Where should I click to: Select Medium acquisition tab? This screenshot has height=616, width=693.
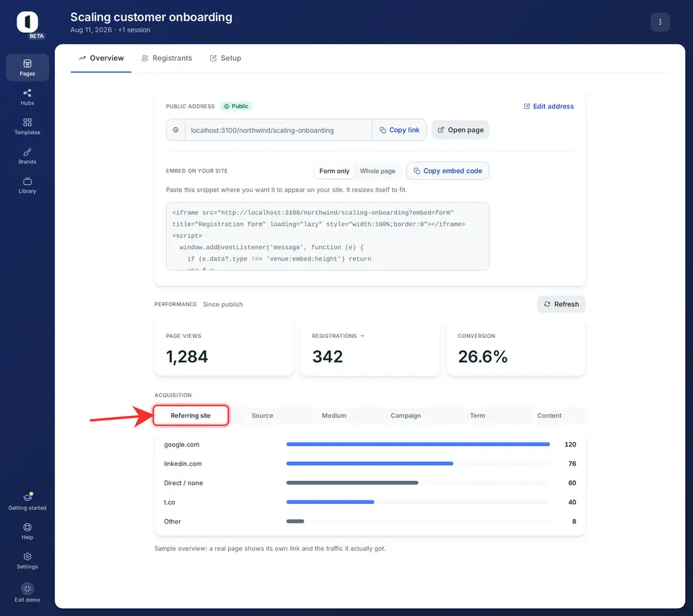click(x=334, y=416)
